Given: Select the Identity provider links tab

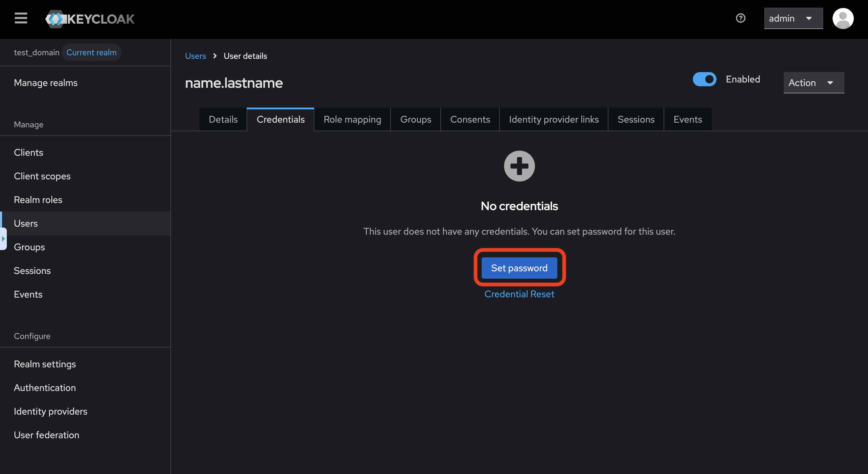Looking at the screenshot, I should (x=554, y=119).
